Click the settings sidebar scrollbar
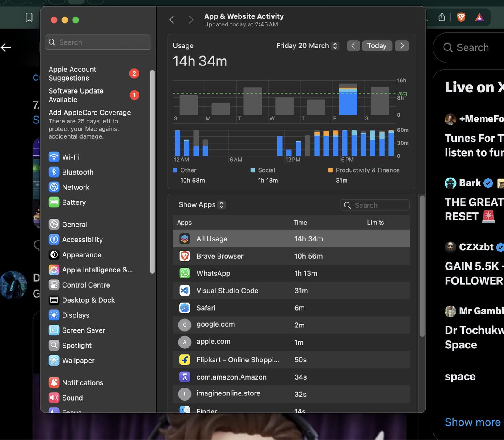The image size is (504, 440). tap(152, 172)
